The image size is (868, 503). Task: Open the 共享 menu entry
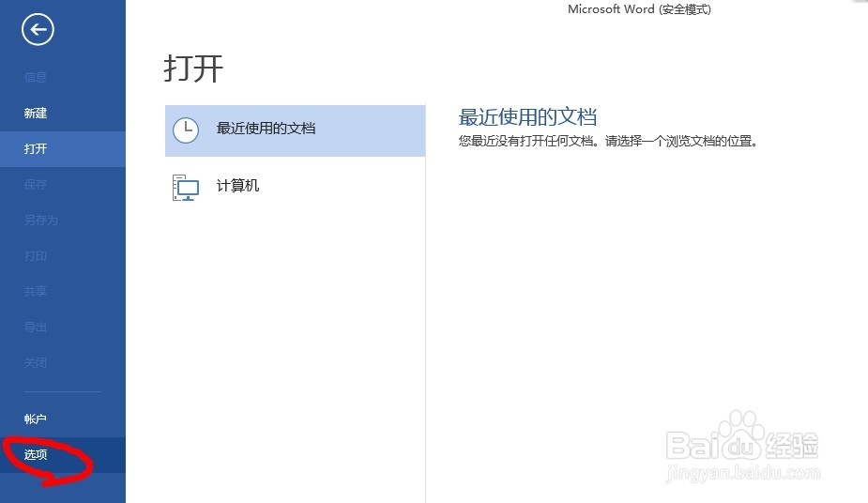(x=35, y=291)
